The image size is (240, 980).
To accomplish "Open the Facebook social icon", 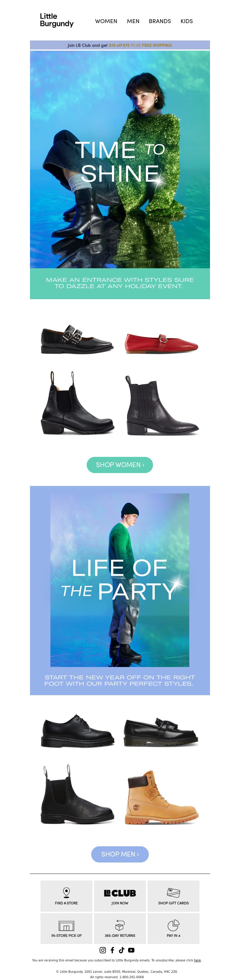I will coord(112,950).
